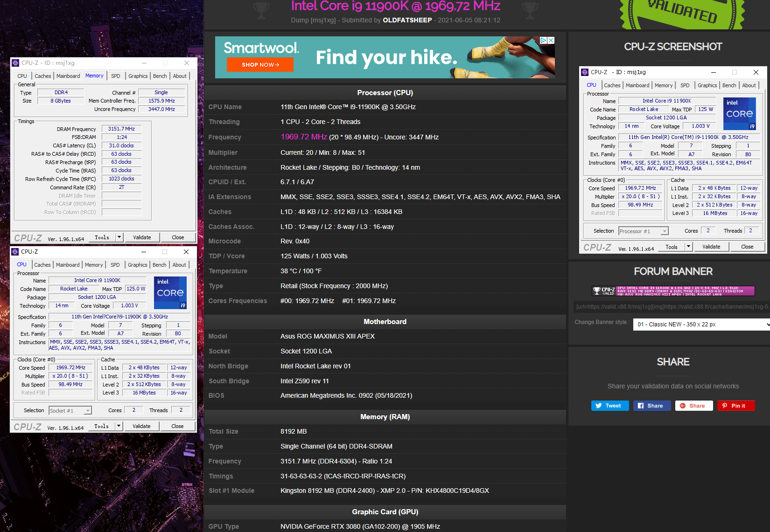This screenshot has width=770, height=532.
Task: Open Bench tab in lower CPU-Z window
Action: coord(160,265)
